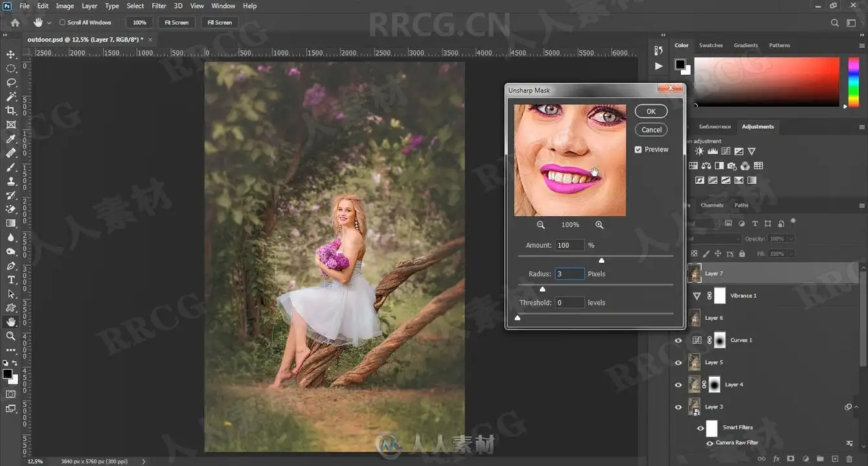This screenshot has height=466, width=868.
Task: Click OK in Unsharp Mask dialog
Action: [651, 111]
